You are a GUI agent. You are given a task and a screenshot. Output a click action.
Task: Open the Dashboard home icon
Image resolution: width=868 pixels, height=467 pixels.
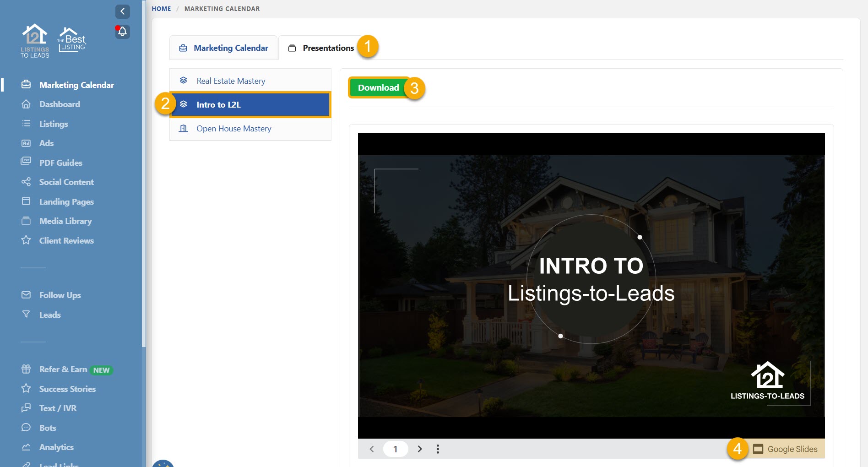pos(26,104)
